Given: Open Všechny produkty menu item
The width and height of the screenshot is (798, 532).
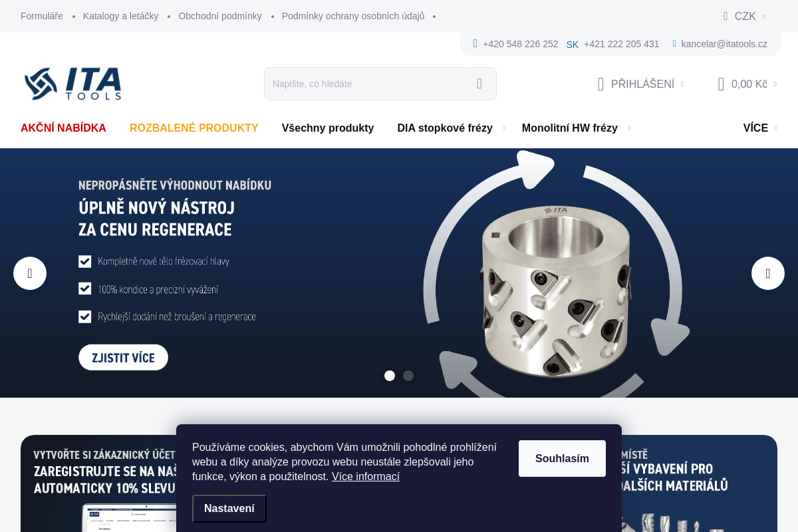Looking at the screenshot, I should pyautogui.click(x=328, y=128).
